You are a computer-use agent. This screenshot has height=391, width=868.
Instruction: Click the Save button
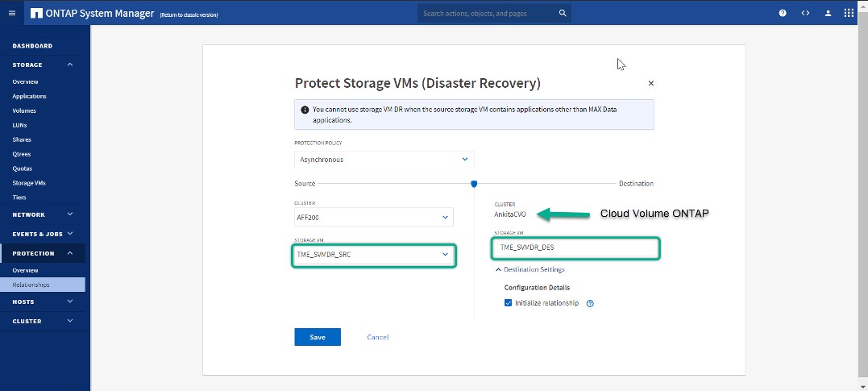tap(318, 337)
